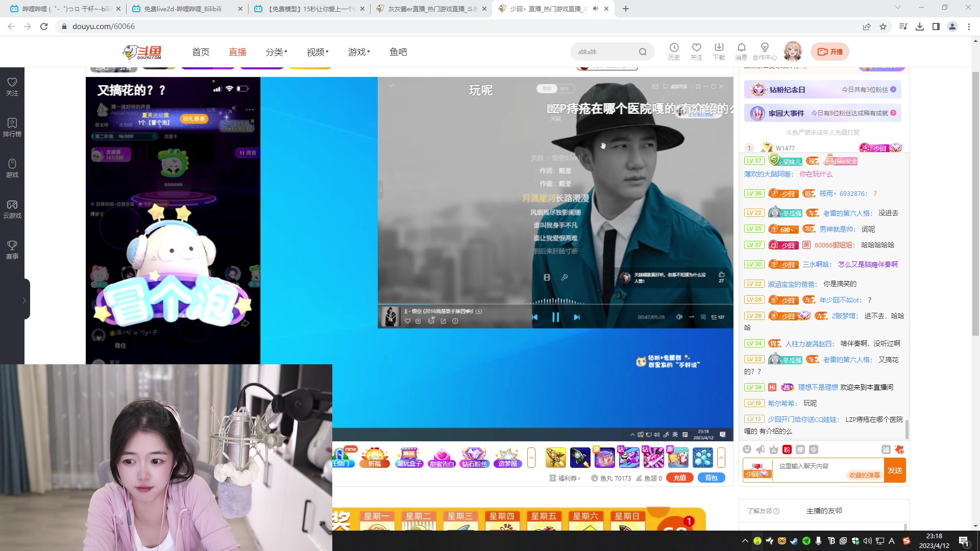980x551 pixels.
Task: Open the 创作中心 creator center icon
Action: (764, 52)
